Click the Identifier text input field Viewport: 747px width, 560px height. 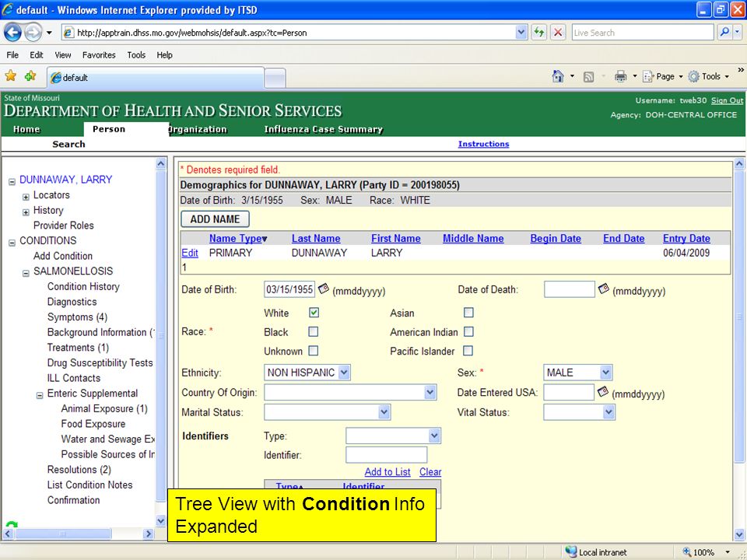pyautogui.click(x=387, y=455)
